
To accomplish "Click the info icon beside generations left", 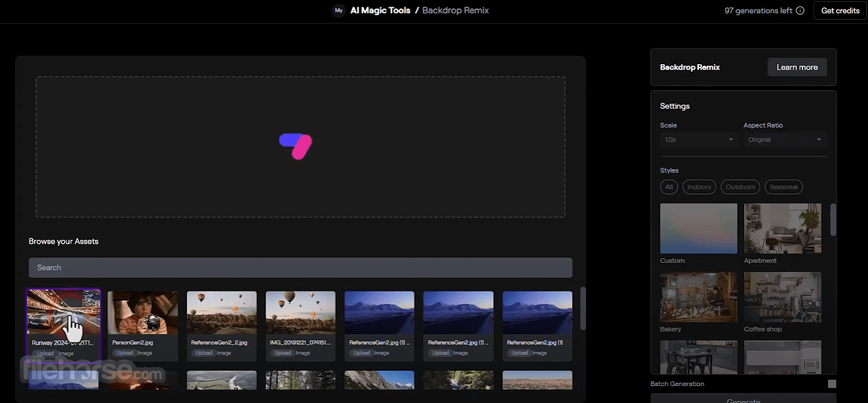I will 800,10.
